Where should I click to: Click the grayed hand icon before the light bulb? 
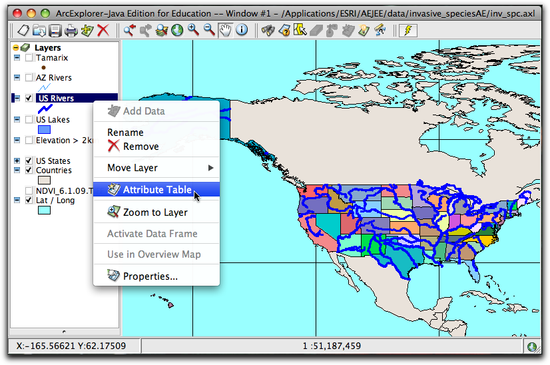(x=348, y=30)
